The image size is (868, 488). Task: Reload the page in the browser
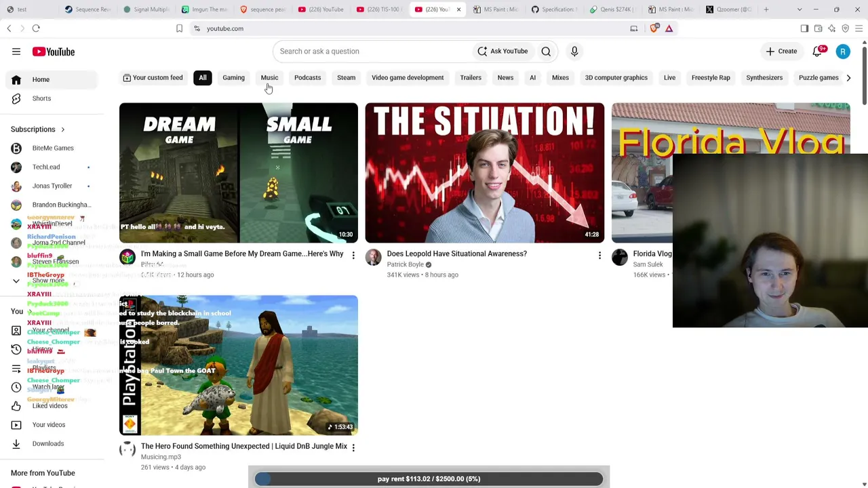36,28
